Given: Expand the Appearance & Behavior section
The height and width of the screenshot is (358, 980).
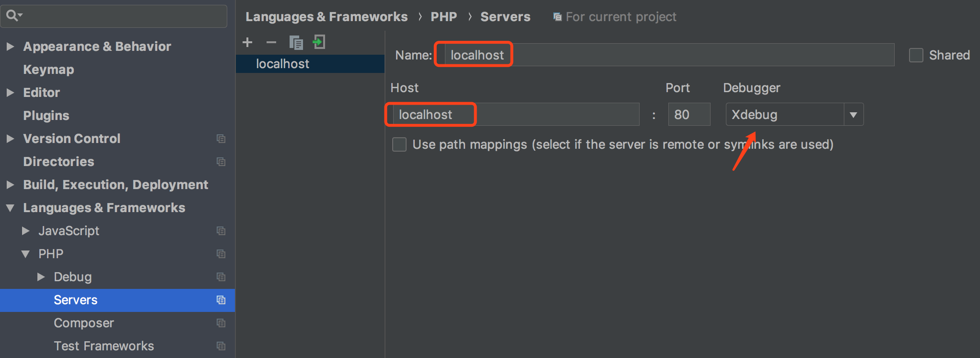Looking at the screenshot, I should click(x=10, y=47).
